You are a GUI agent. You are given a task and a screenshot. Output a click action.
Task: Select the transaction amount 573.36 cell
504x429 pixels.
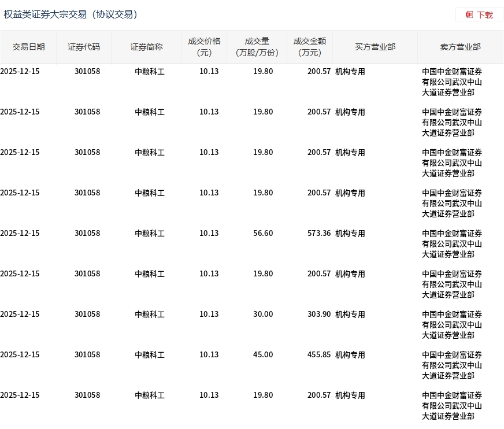[x=319, y=233]
